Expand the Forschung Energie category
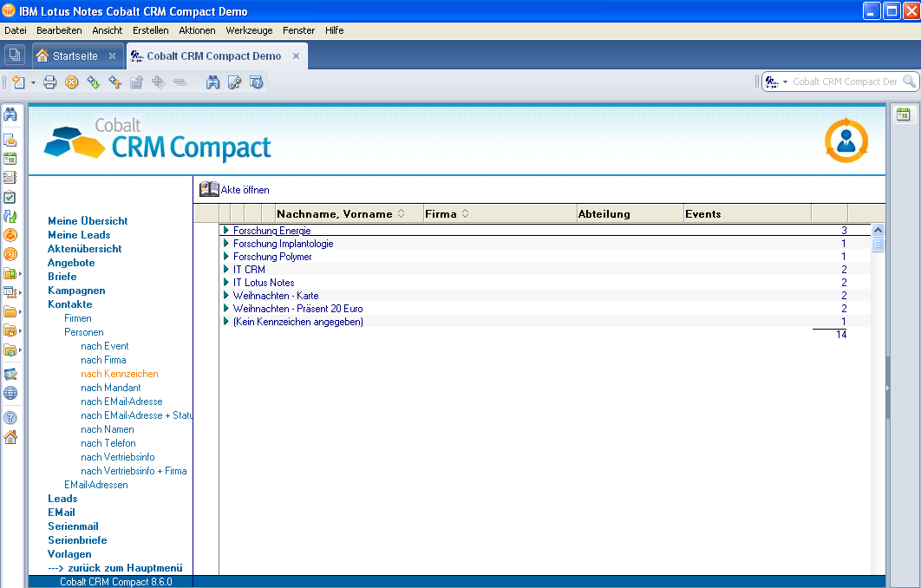This screenshot has height=588, width=921. click(226, 231)
